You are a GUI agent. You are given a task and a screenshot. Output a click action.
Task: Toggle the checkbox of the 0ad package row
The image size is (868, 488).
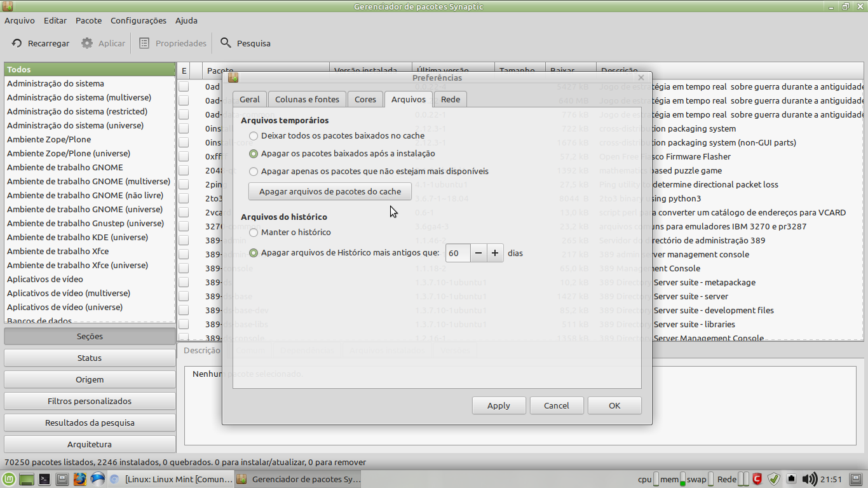pos(184,86)
